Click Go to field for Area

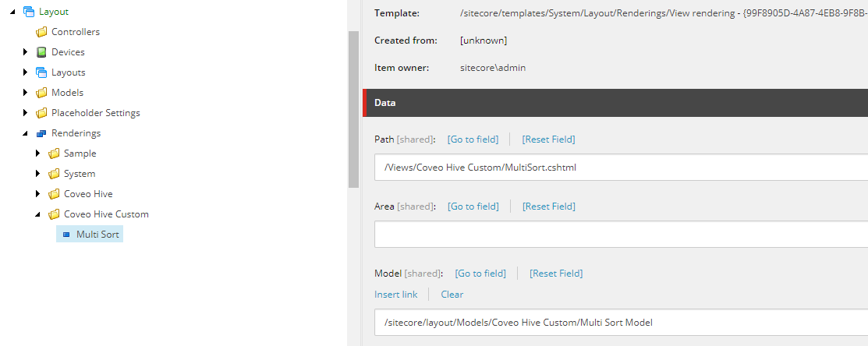(473, 207)
